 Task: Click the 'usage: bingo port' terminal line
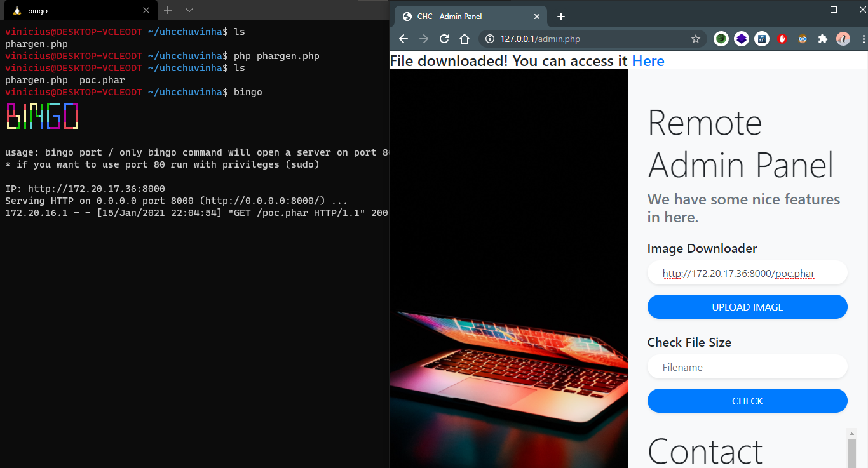click(x=196, y=152)
